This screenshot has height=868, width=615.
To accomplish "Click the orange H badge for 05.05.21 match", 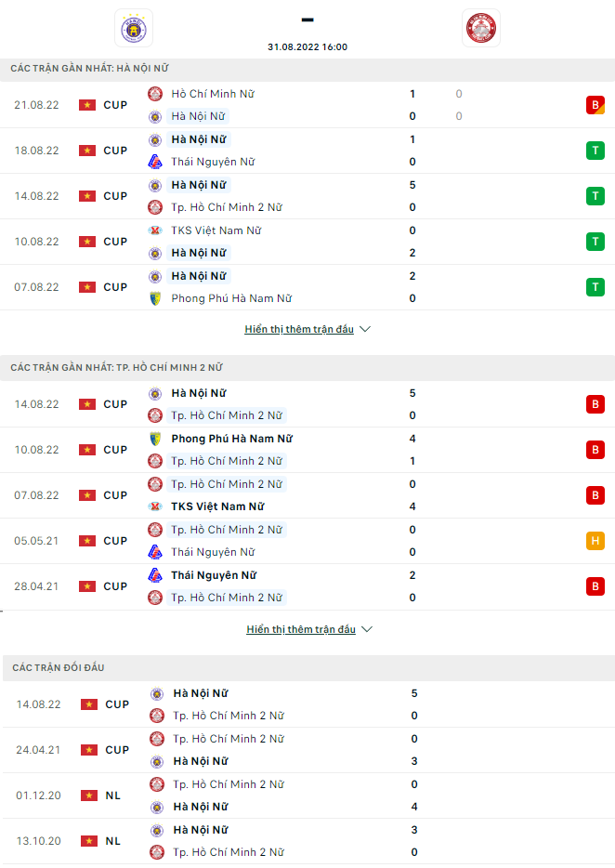I will coord(595,541).
